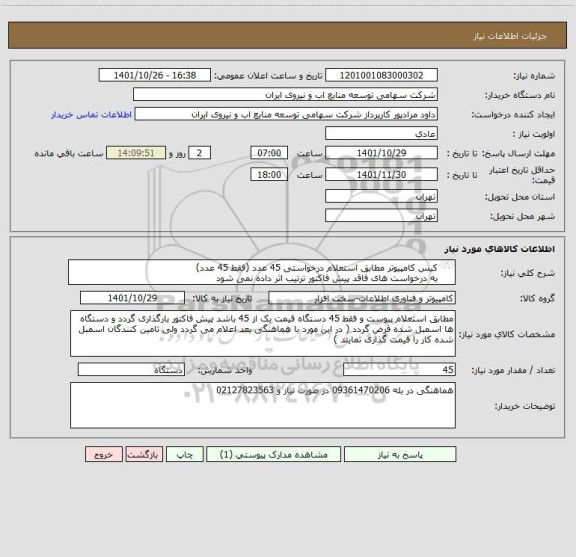Screen dimensions: 576x557
Task: Click the پاسخ به نیاز button
Action: coord(400,454)
